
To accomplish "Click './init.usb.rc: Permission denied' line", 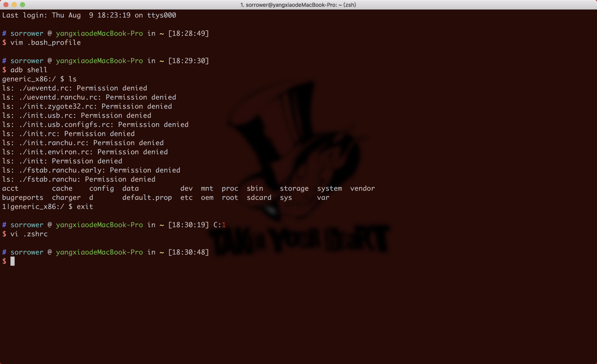I will point(77,116).
